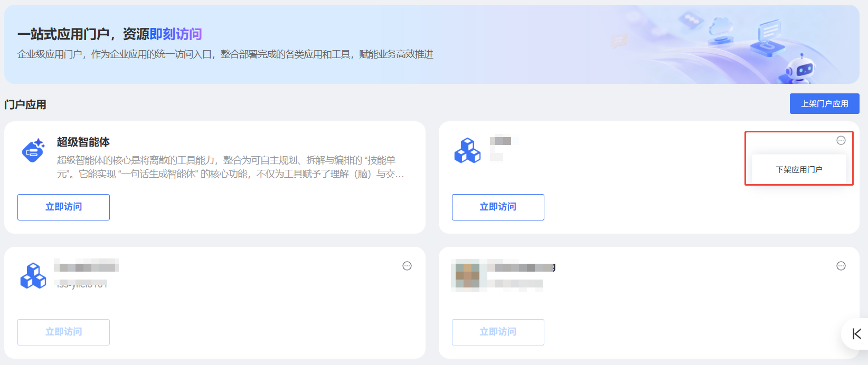This screenshot has width=868, height=365.
Task: Click the blue cubes icon above the active 立即访问 button
Action: (468, 150)
